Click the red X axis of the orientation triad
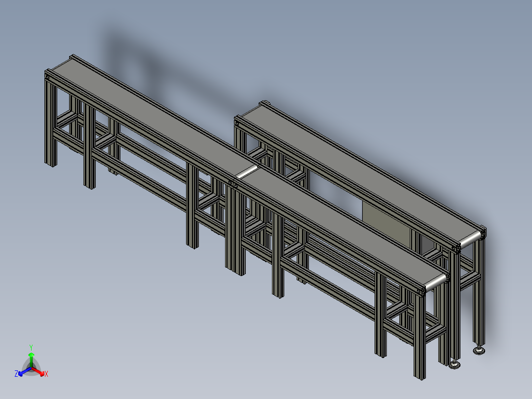The height and width of the screenshot is (399, 532). pyautogui.click(x=38, y=371)
